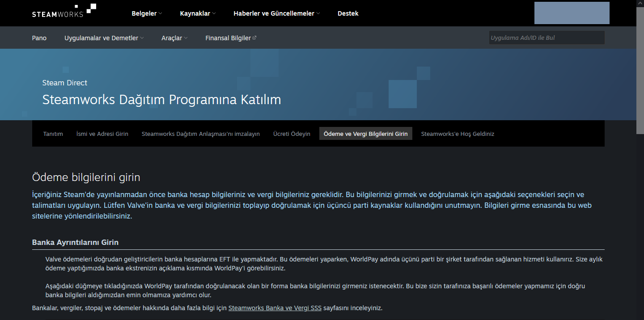Viewport: 644px width, 320px height.
Task: Click the Ödeme bilgilerini girin heading
Action: [86, 177]
